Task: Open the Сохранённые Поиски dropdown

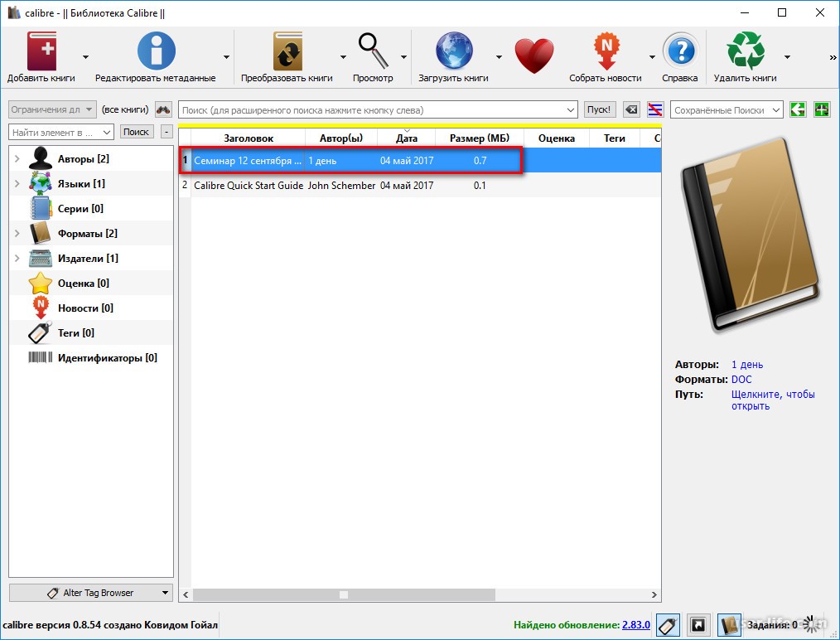Action: coord(727,110)
